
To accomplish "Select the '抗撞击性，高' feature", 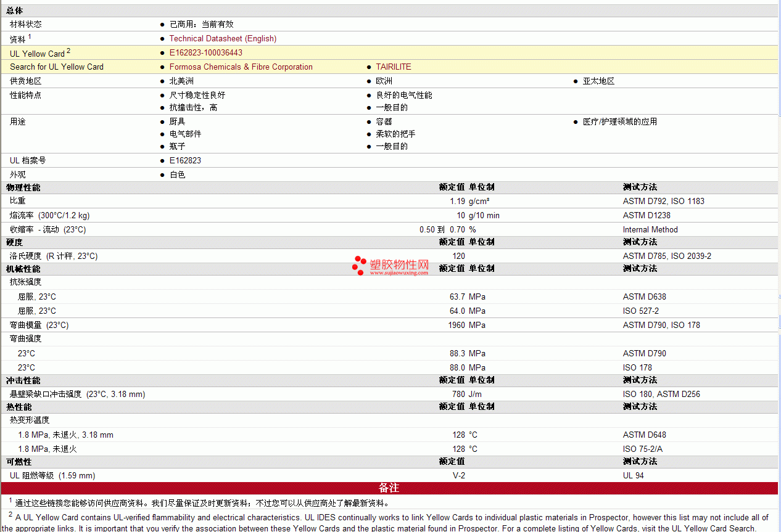I will click(x=194, y=107).
